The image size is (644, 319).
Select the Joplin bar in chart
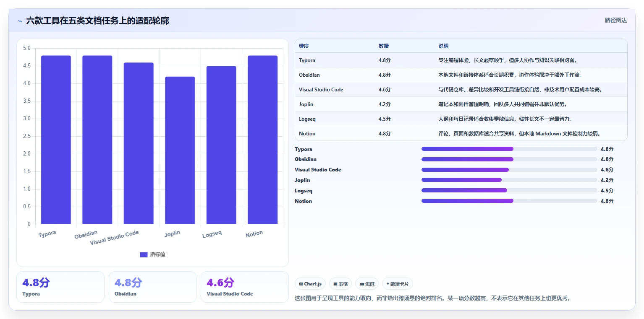click(180, 150)
